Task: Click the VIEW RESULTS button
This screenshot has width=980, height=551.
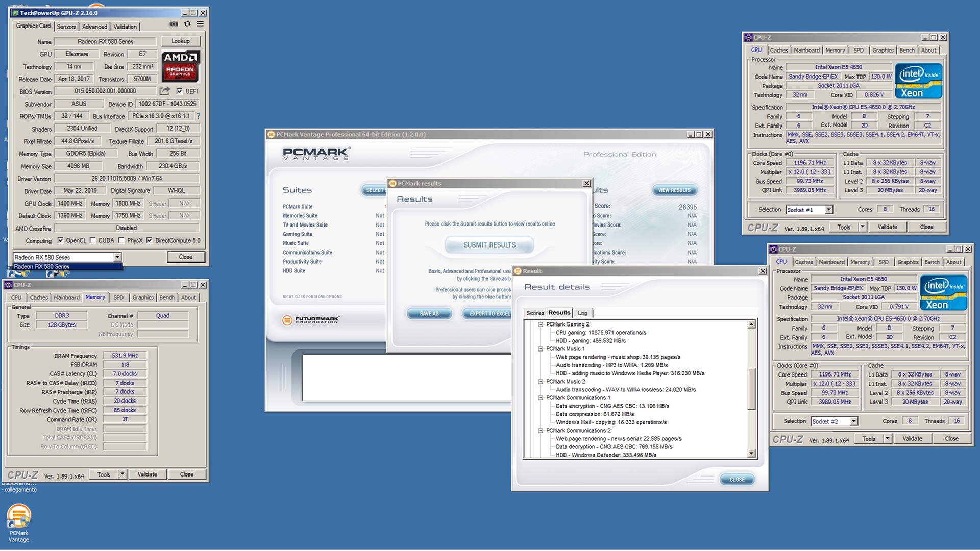Action: coord(674,190)
